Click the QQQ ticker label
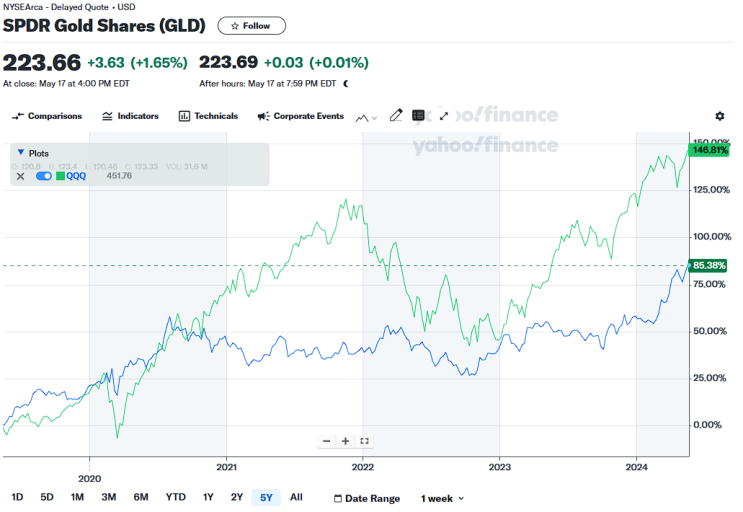Viewport: 743px width, 512px height. point(76,176)
